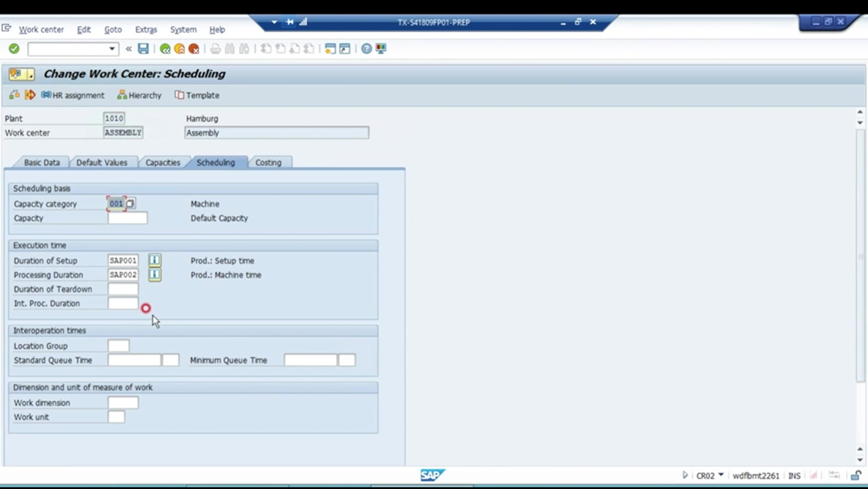Screen dimensions: 868x489
Task: Save the work center with the disk icon
Action: click(x=143, y=49)
